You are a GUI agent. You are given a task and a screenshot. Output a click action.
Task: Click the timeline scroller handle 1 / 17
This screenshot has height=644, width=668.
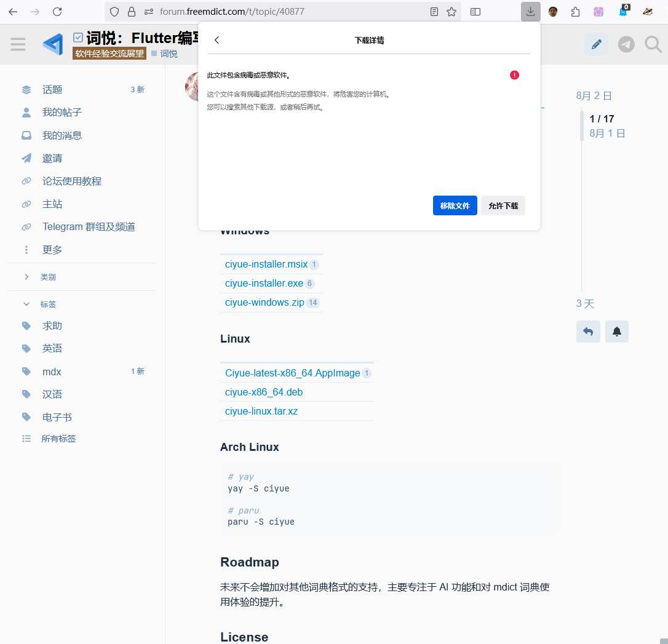point(581,125)
